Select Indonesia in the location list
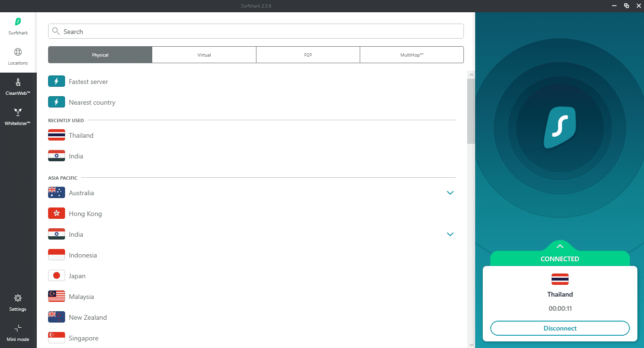Viewport: 644px width, 348px height. point(252,255)
